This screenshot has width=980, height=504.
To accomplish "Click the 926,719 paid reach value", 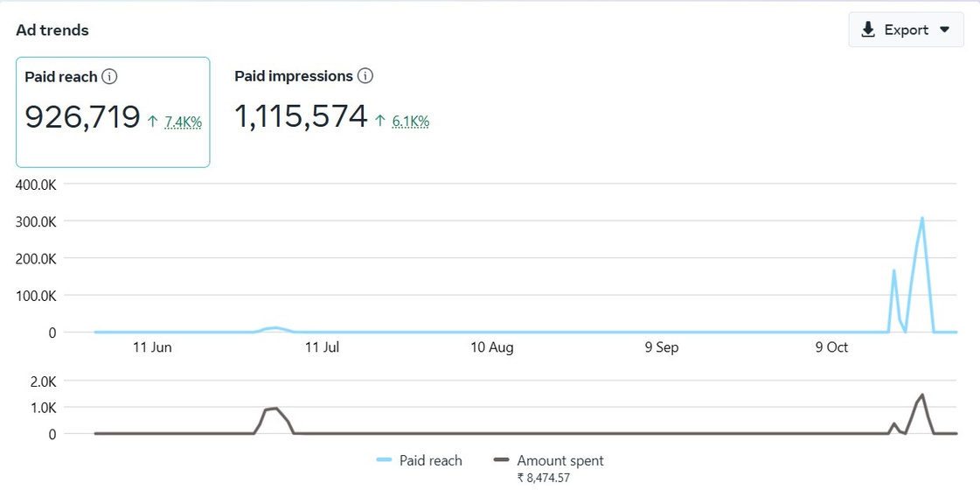I will pos(82,116).
